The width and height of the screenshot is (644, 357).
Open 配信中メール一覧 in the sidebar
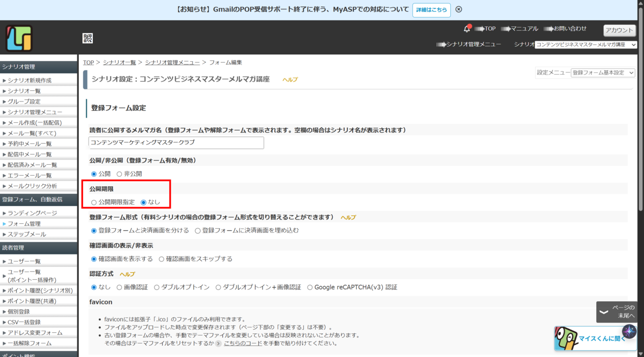click(30, 154)
